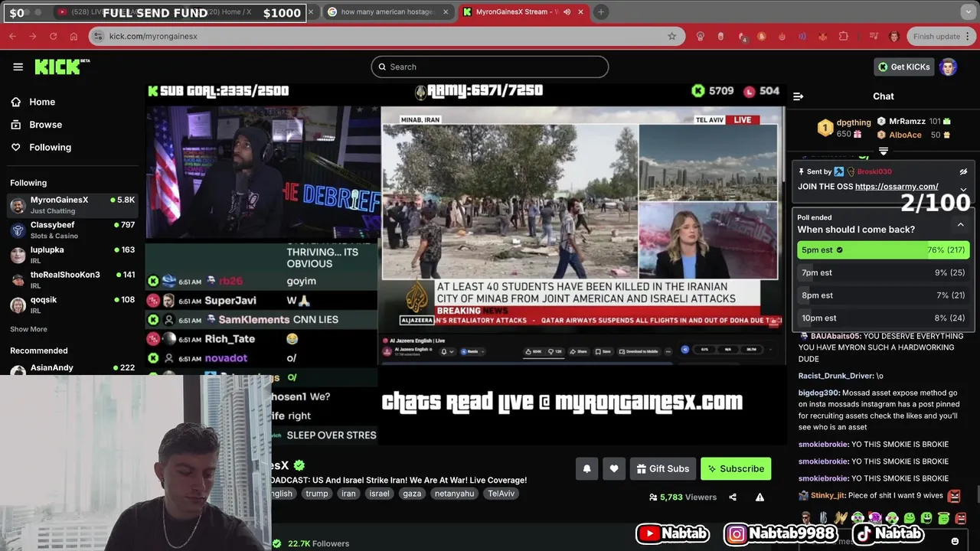This screenshot has height=551, width=980.
Task: Open Classybeef channel in sidebar
Action: point(72,230)
